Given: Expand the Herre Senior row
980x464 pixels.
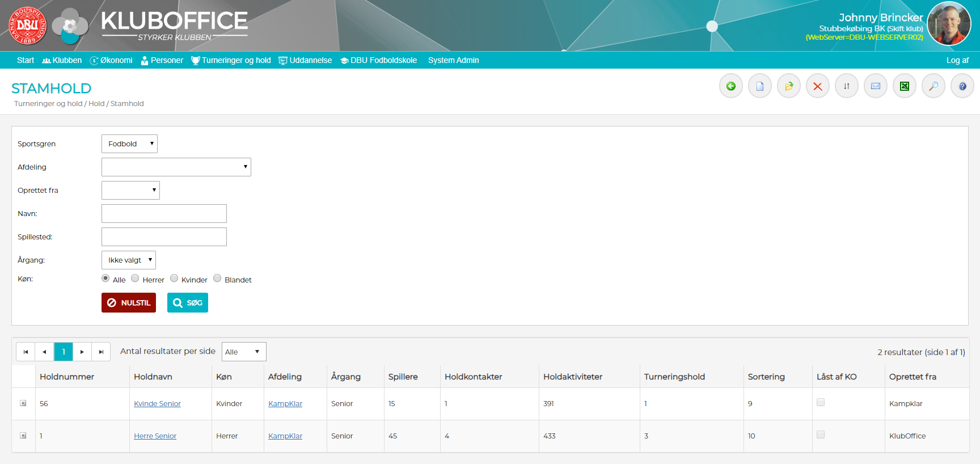Looking at the screenshot, I should coord(23,436).
